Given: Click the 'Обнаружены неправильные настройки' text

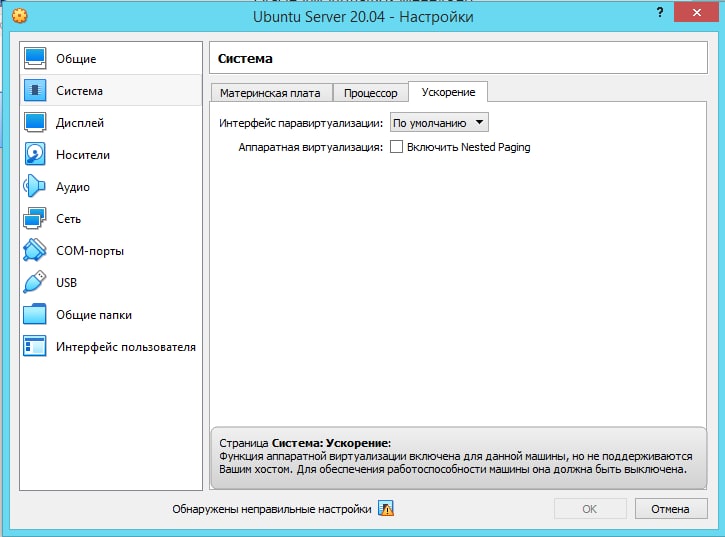Looking at the screenshot, I should 272,509.
